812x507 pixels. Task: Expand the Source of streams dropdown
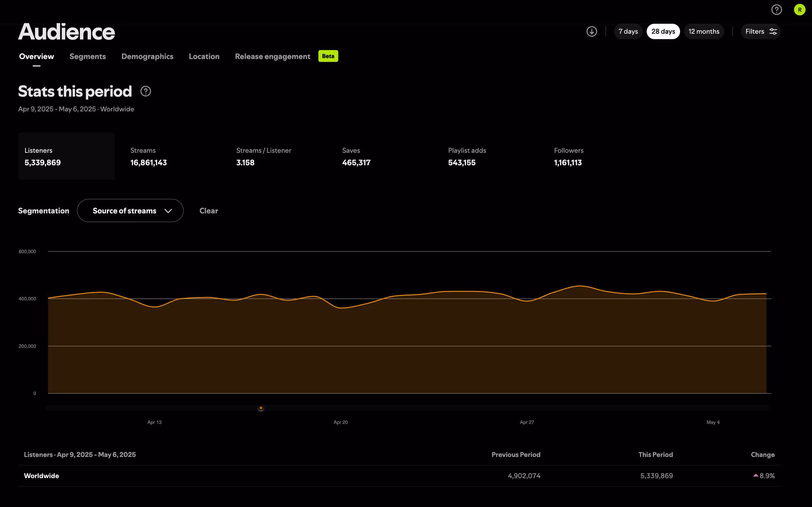click(x=125, y=211)
